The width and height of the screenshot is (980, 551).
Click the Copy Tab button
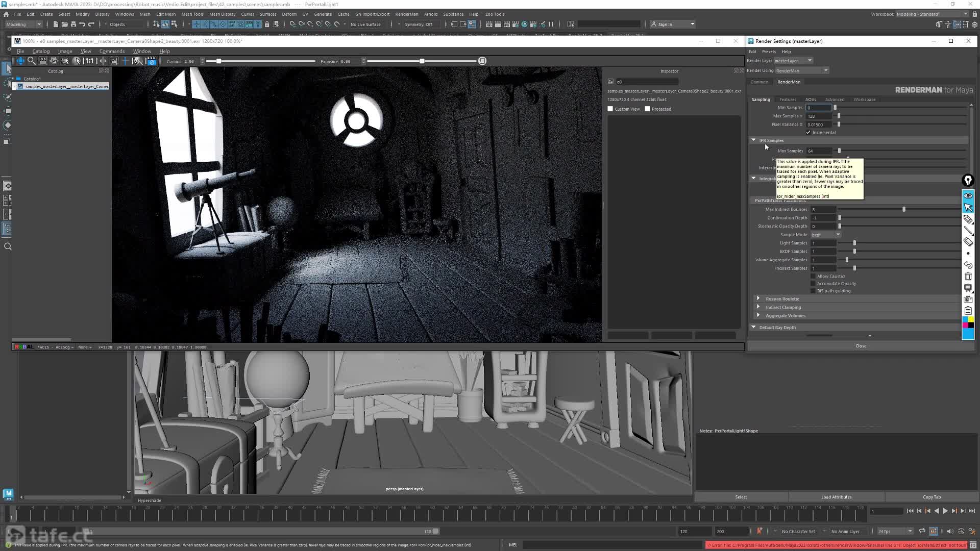(x=932, y=497)
